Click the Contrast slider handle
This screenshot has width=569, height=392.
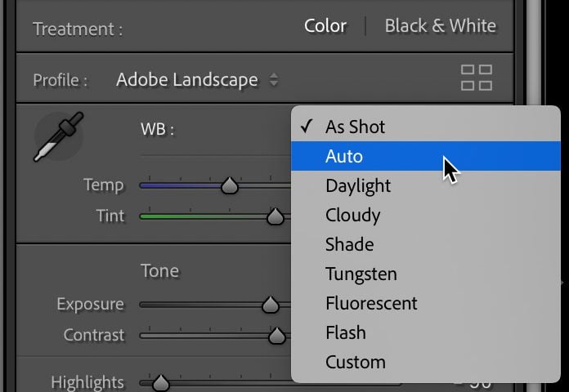[x=277, y=336]
